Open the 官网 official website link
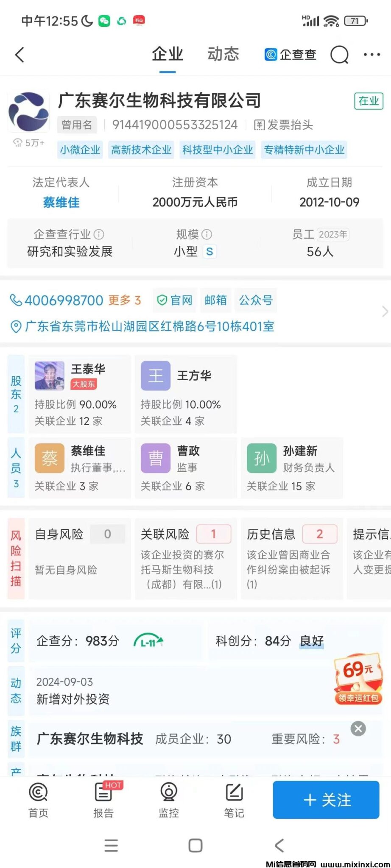The height and width of the screenshot is (868, 391). click(175, 300)
